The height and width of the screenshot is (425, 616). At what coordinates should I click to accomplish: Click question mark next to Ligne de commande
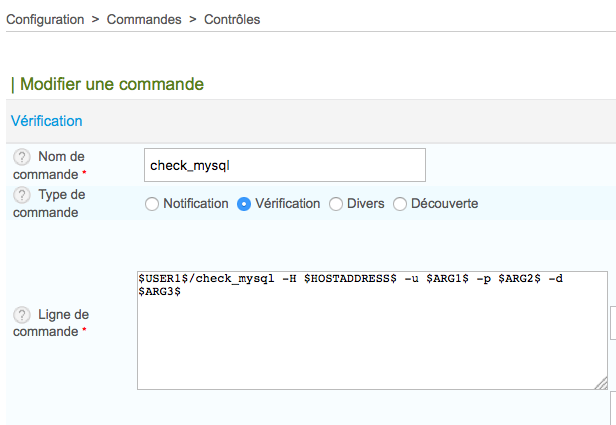click(x=22, y=315)
